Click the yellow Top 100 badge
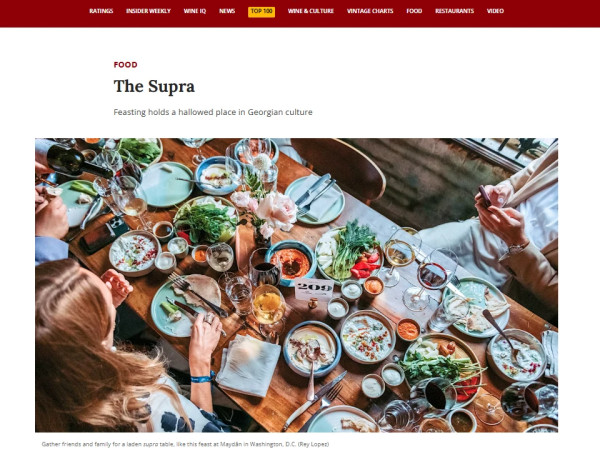Screen dimensions: 600x450 click(x=261, y=11)
